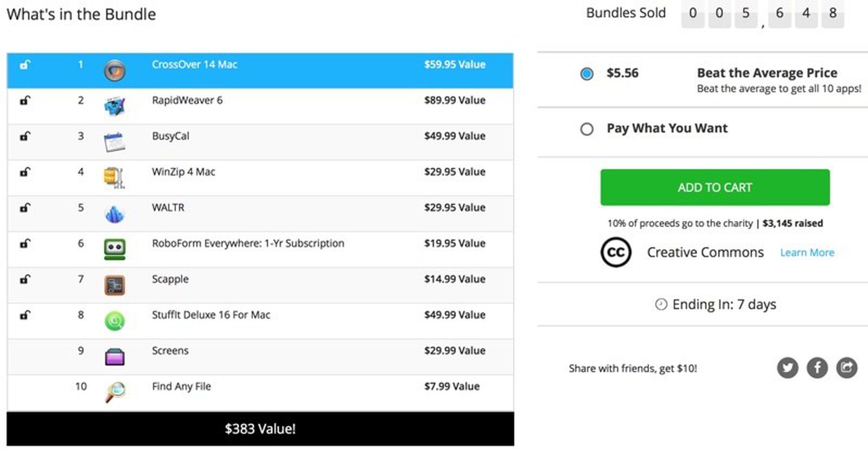This screenshot has height=449, width=868.
Task: Click the WinZip 4 Mac icon
Action: [113, 178]
